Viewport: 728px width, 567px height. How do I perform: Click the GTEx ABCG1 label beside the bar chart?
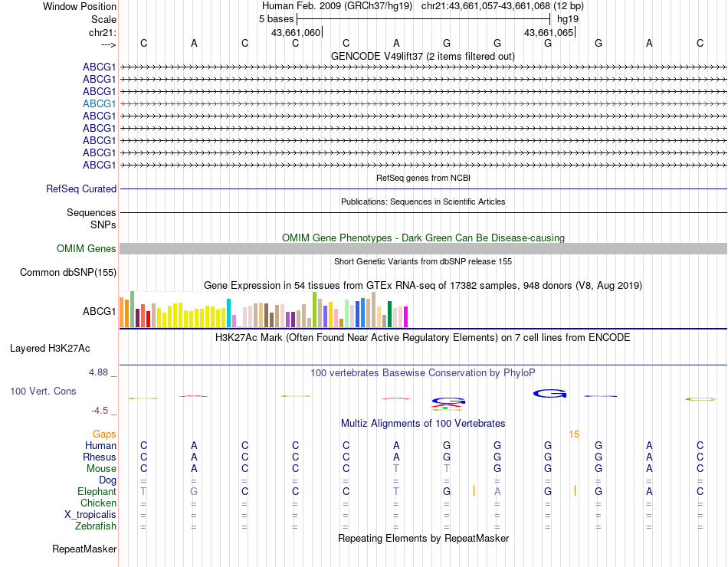tap(99, 311)
